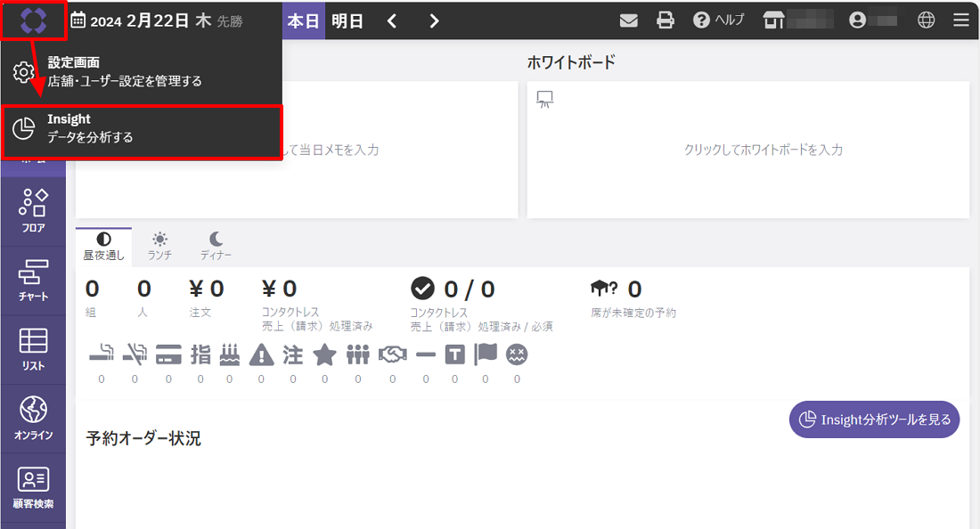The width and height of the screenshot is (980, 529).
Task: Open リスト list view in sidebar
Action: click(x=33, y=349)
